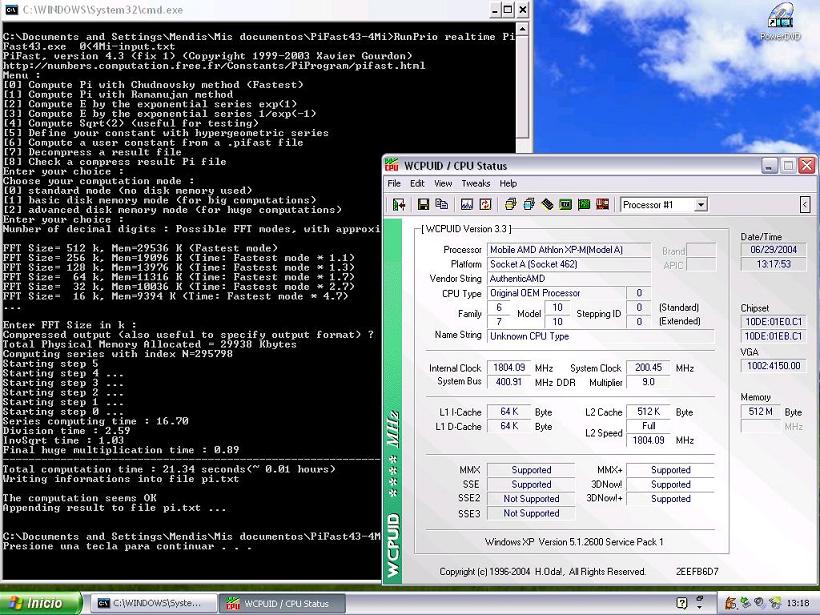
Task: Click the Exit door icon in WCPUID toolbar
Action: click(x=399, y=205)
